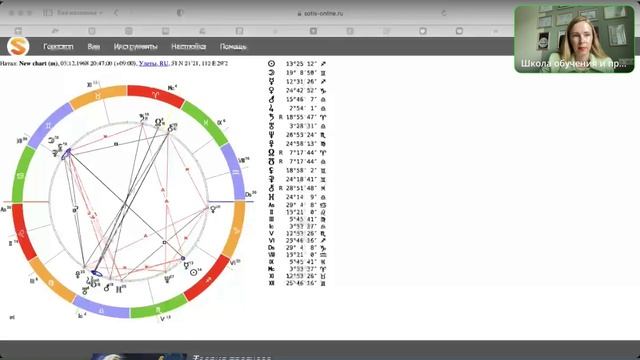Click the Moon symbol inside the chart
640x360 pixels.
51,140
